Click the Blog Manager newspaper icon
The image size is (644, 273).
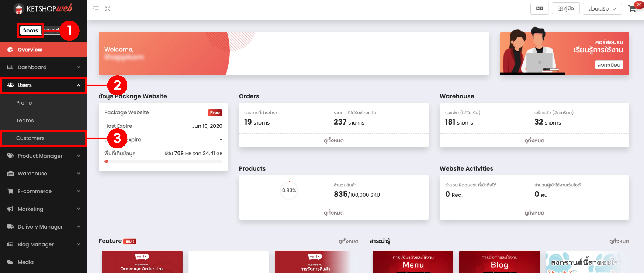(x=10, y=245)
